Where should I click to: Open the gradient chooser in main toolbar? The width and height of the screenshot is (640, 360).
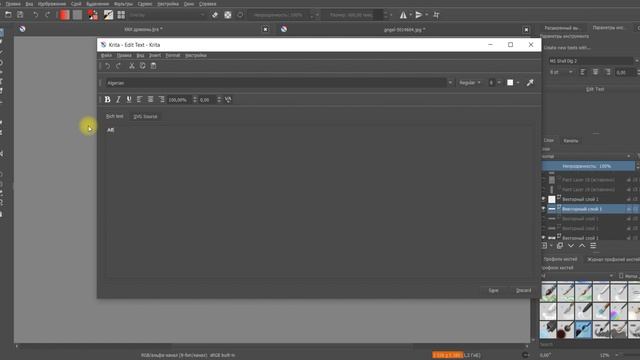(64, 15)
